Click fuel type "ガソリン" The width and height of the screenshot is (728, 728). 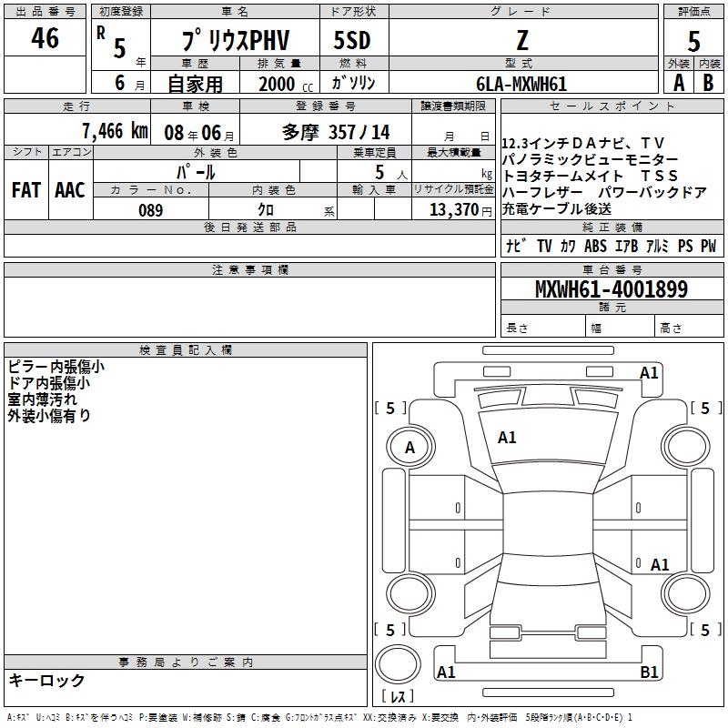(353, 83)
